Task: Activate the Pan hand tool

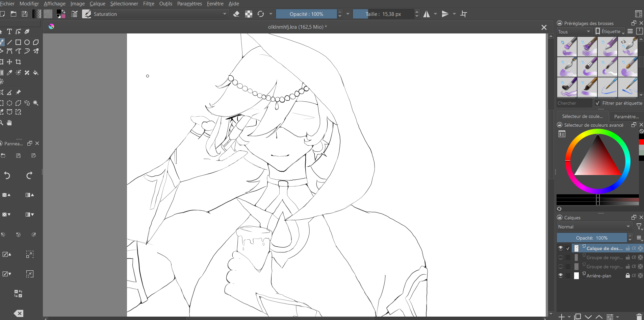Action: point(9,123)
